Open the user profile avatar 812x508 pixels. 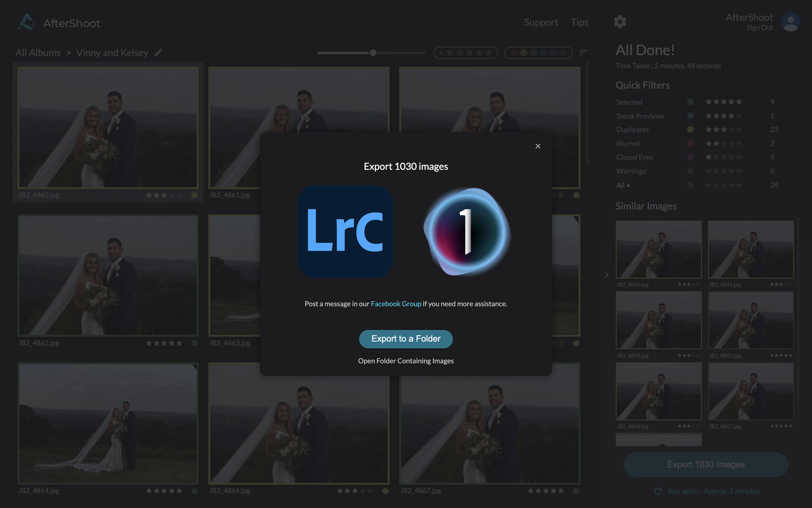pos(791,22)
